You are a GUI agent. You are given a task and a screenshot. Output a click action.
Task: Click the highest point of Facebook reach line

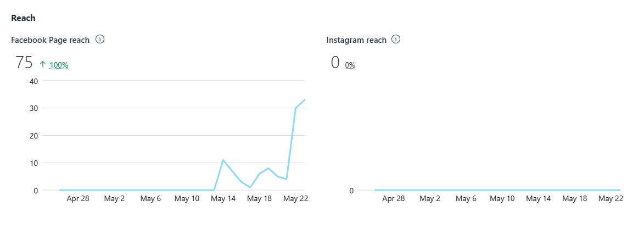[x=305, y=100]
